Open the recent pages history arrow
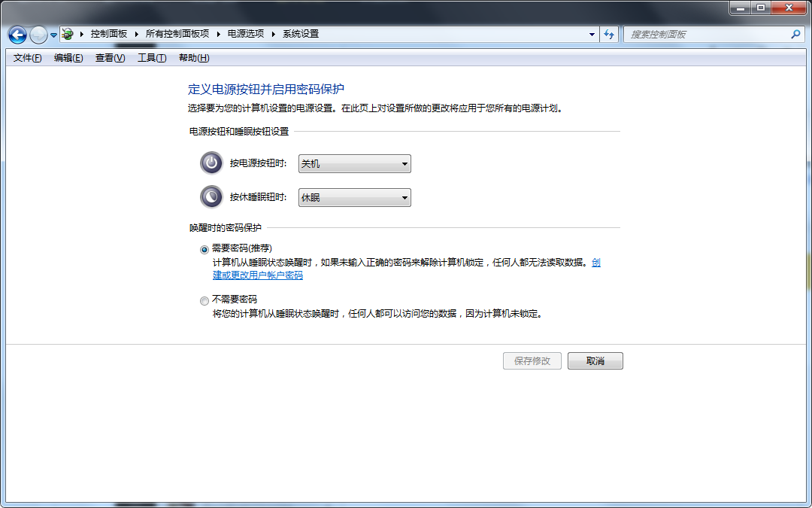 click(x=53, y=35)
